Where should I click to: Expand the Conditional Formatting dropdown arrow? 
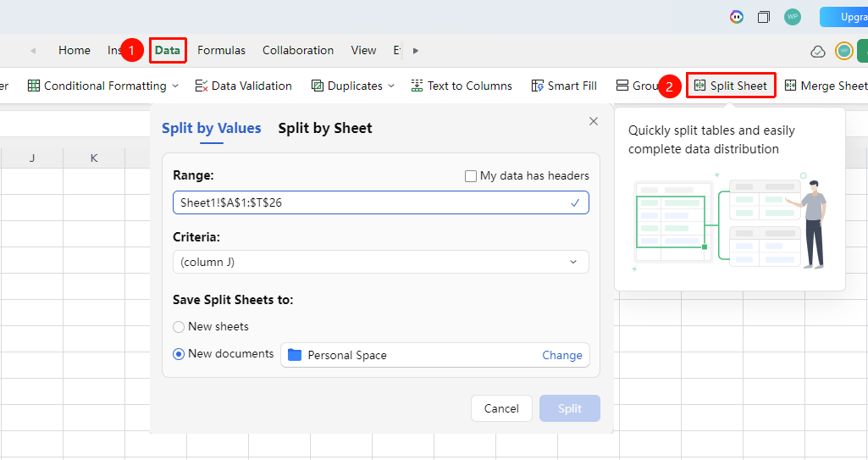(175, 86)
